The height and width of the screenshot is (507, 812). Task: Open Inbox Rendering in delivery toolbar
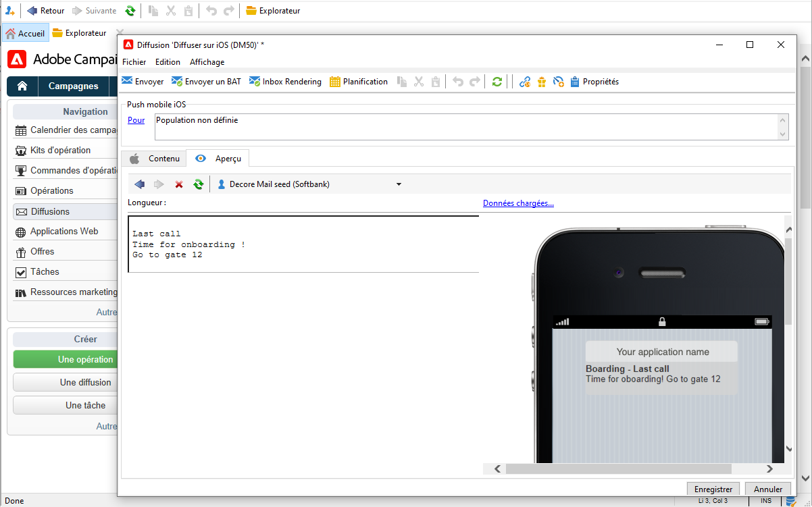pyautogui.click(x=285, y=82)
